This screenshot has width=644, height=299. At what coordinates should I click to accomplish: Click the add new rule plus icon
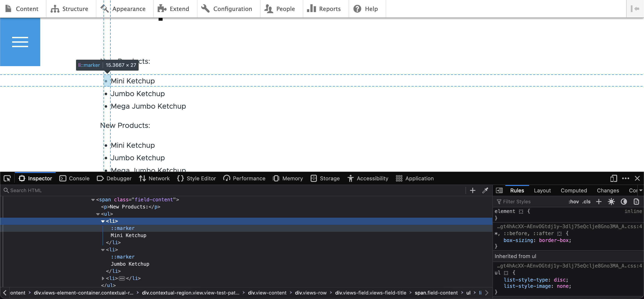[x=599, y=202]
